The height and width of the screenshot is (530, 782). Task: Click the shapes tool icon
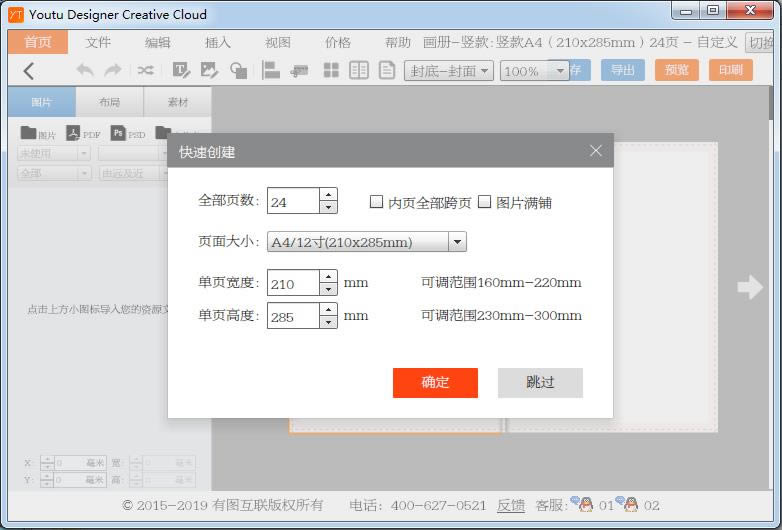pos(238,70)
